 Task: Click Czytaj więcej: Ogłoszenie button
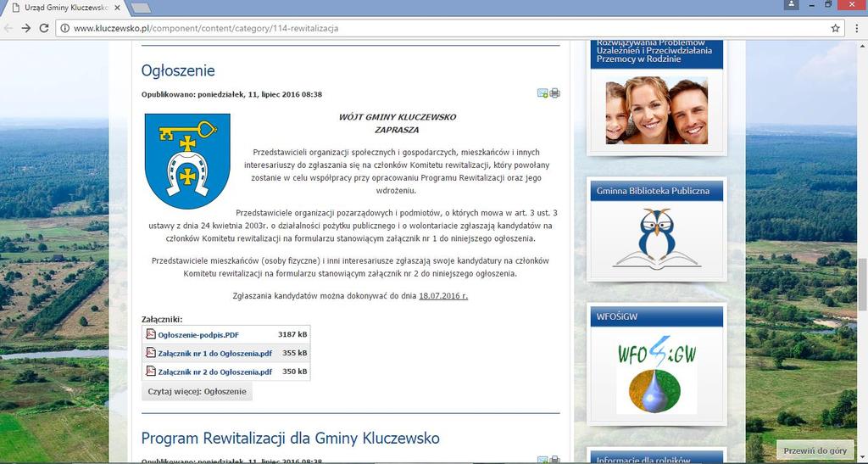click(197, 391)
